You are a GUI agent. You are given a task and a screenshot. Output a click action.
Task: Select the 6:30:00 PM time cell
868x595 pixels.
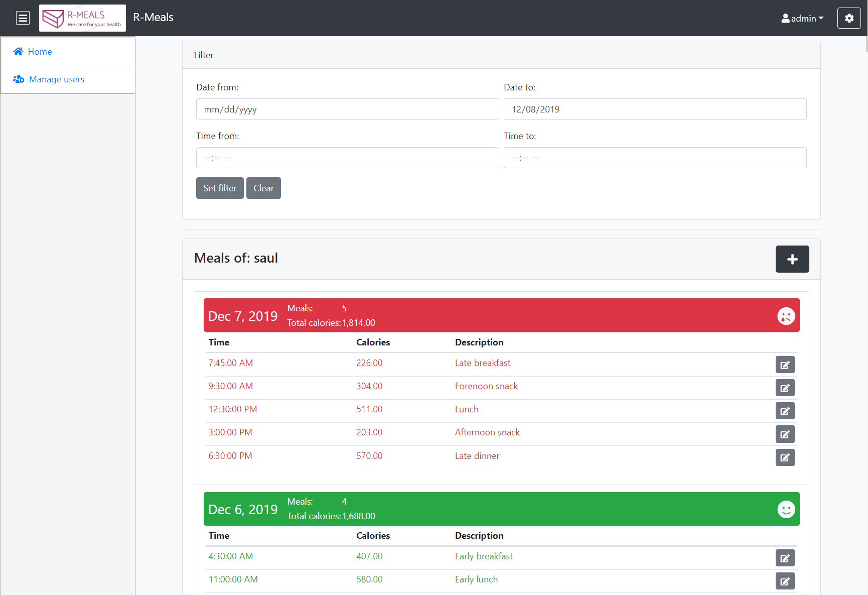tap(230, 456)
